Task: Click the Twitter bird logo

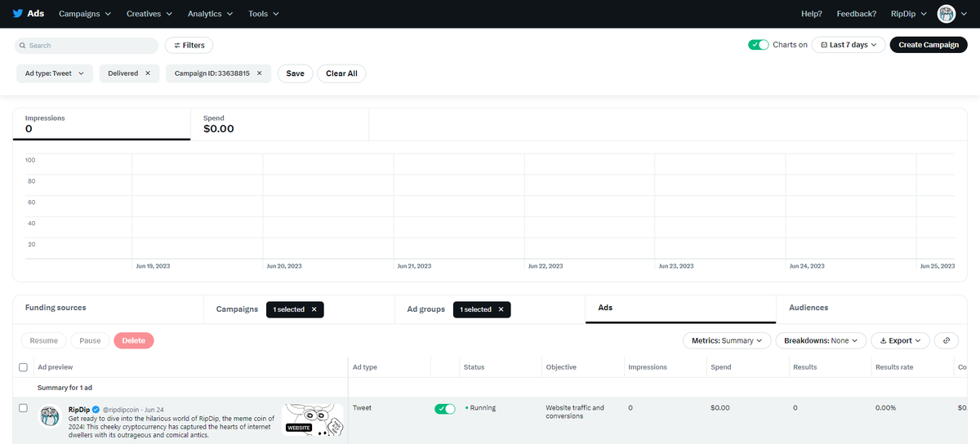Action: point(18,14)
